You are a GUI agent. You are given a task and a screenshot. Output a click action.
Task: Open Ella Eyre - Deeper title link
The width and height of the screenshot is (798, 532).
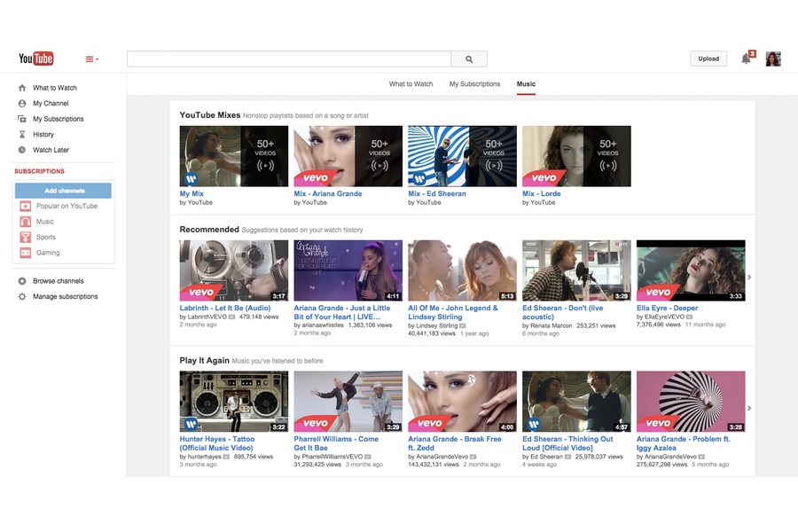pos(667,308)
